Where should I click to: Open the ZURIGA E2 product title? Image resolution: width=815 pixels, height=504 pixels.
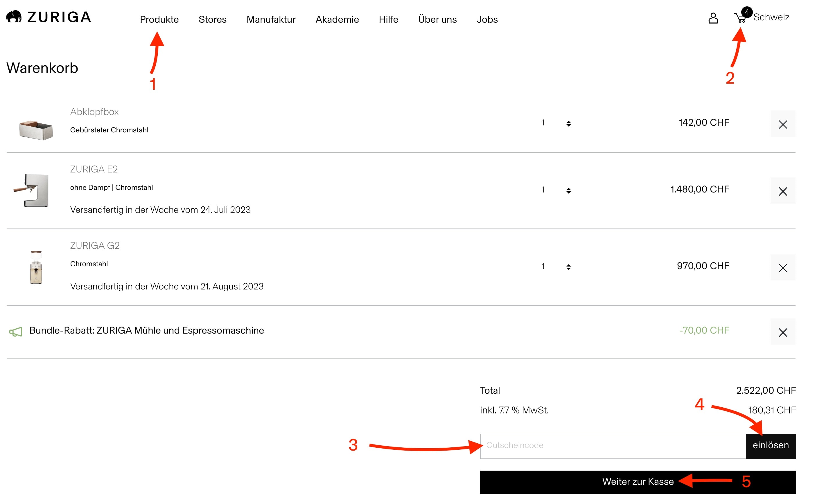(94, 169)
